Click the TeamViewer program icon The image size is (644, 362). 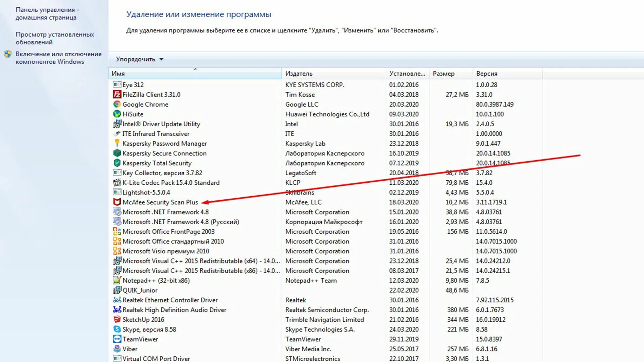pyautogui.click(x=117, y=339)
